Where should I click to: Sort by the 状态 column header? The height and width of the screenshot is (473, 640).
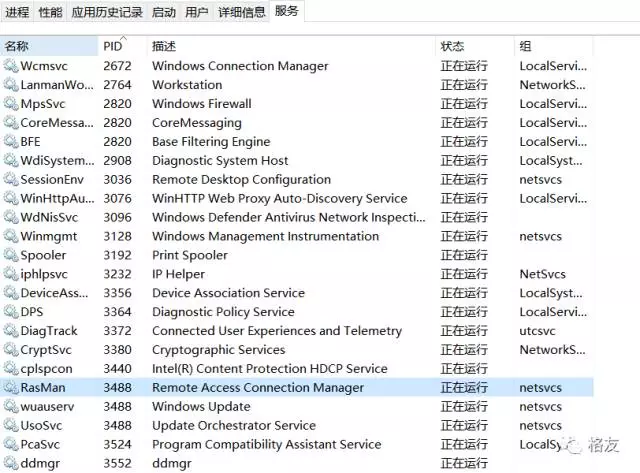point(475,46)
